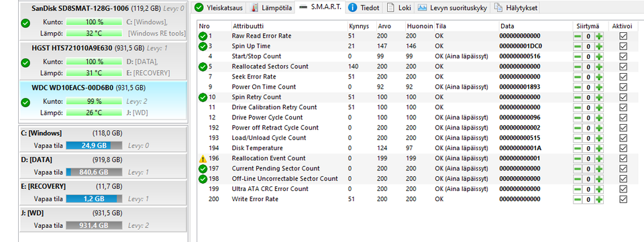Viewport: 644px width, 242px height.
Task: Click the offset input for Off-Line Uncorrectable Sector Count
Action: point(588,179)
